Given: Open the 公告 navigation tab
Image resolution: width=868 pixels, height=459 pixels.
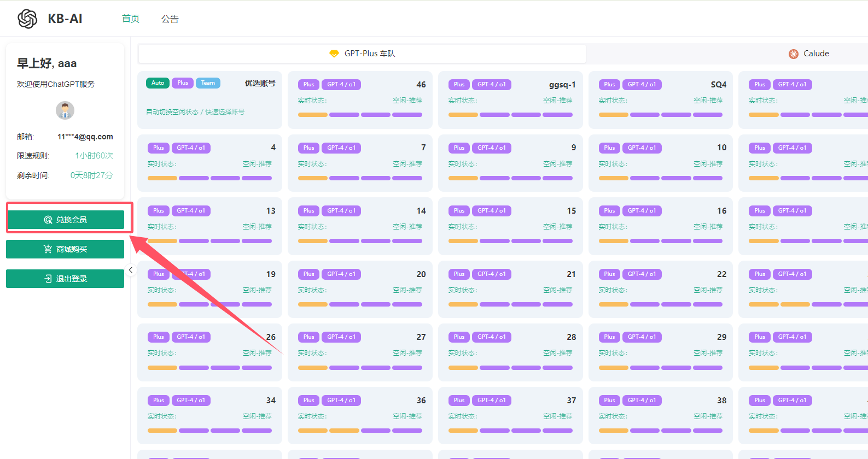Looking at the screenshot, I should [x=170, y=19].
